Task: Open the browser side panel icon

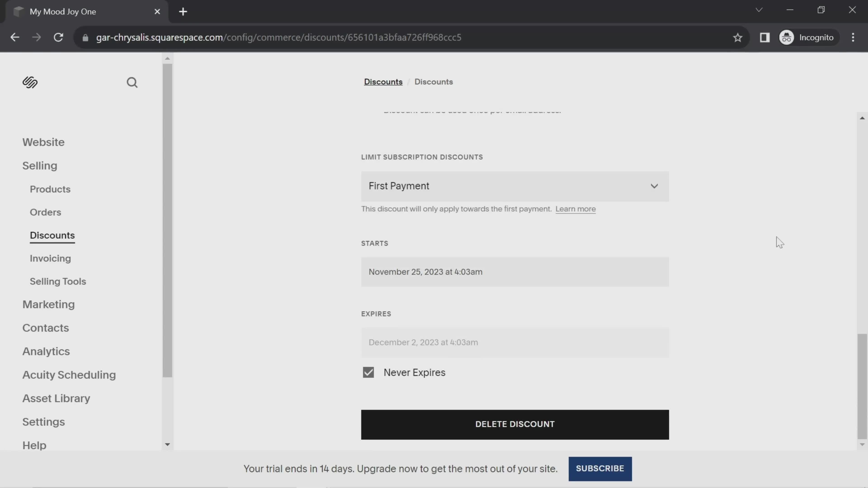Action: 764,37
